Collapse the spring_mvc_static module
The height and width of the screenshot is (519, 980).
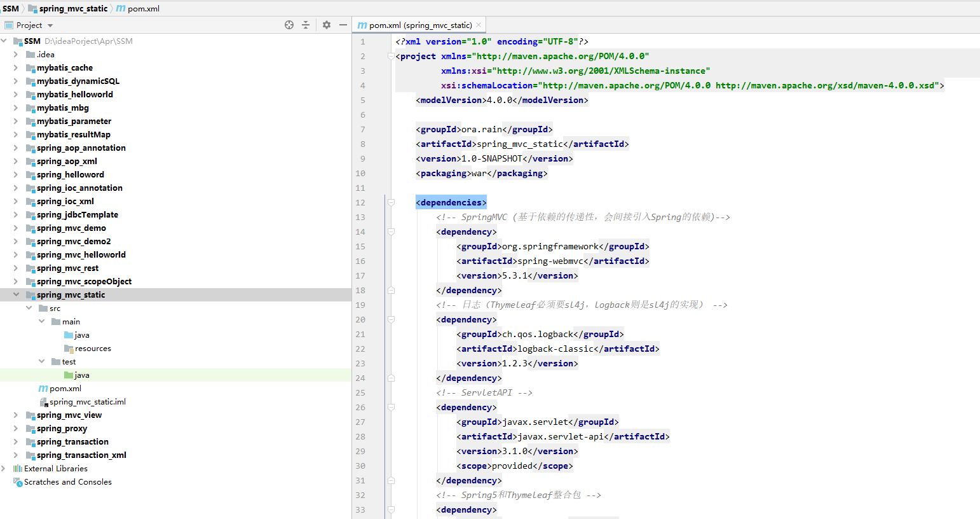point(16,294)
